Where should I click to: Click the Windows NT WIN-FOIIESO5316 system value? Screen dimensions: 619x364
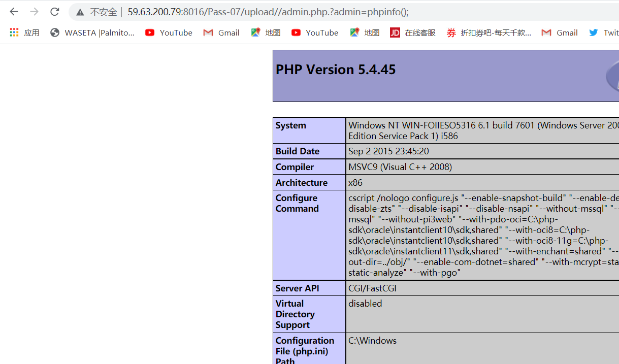(483, 130)
